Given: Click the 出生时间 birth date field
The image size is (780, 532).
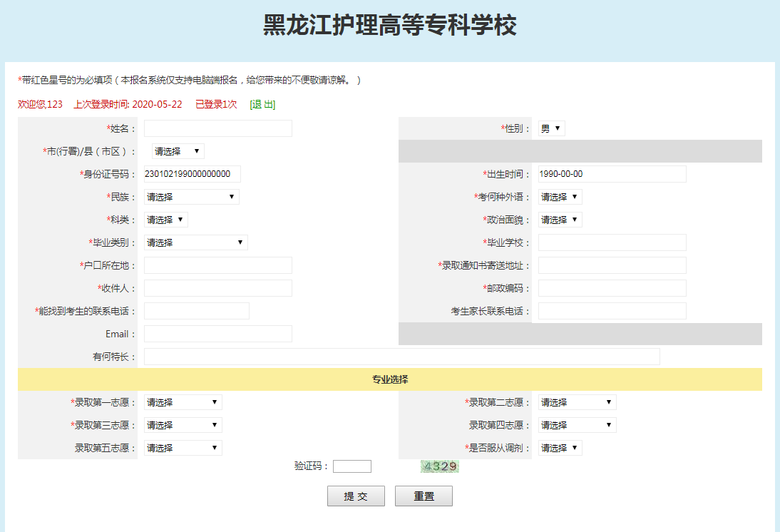Looking at the screenshot, I should pos(612,174).
